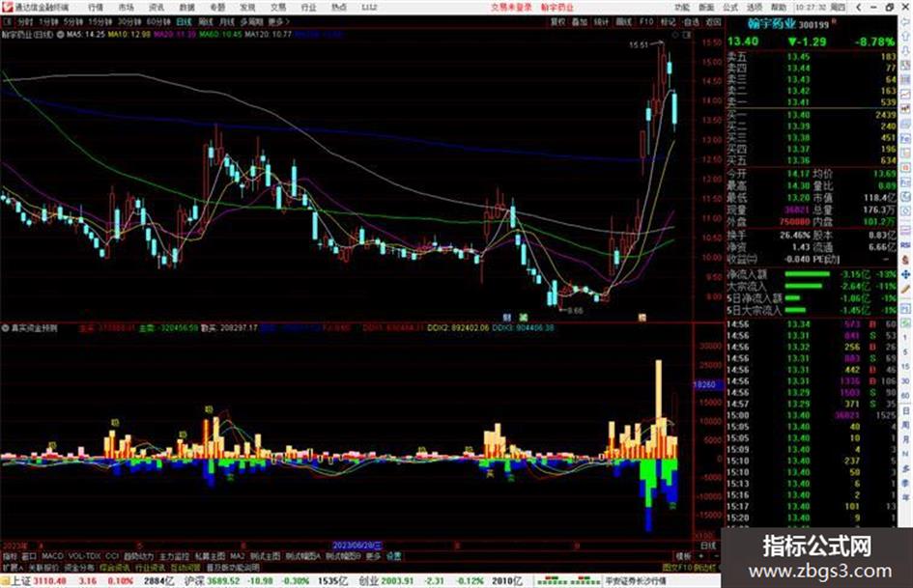Click the 2023/06/28 date marker on timeline

[x=357, y=546]
